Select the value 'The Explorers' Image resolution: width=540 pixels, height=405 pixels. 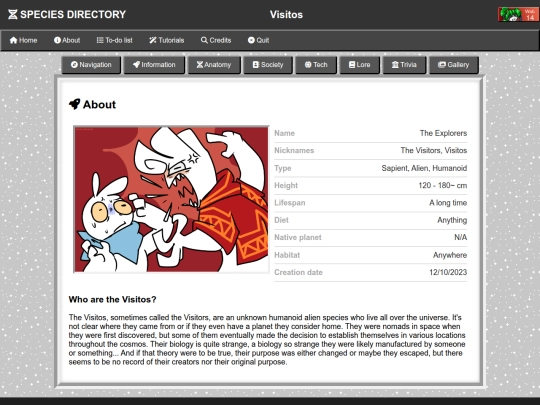pyautogui.click(x=443, y=133)
